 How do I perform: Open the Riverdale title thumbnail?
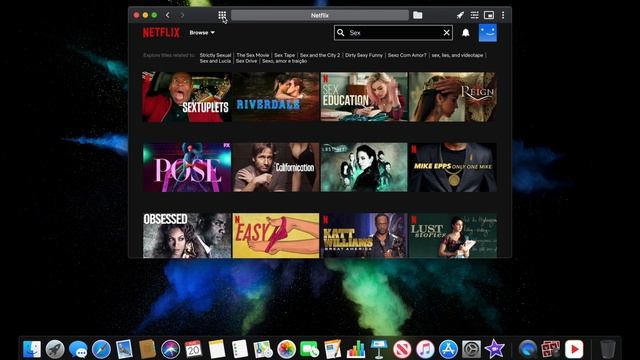pyautogui.click(x=276, y=97)
